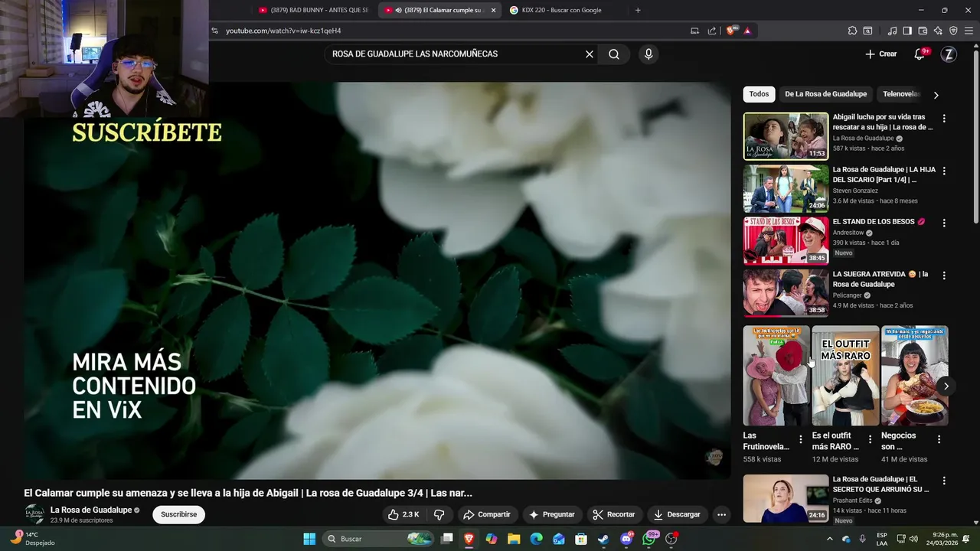980x551 pixels.
Task: Open options for Negocios son short
Action: point(939,439)
